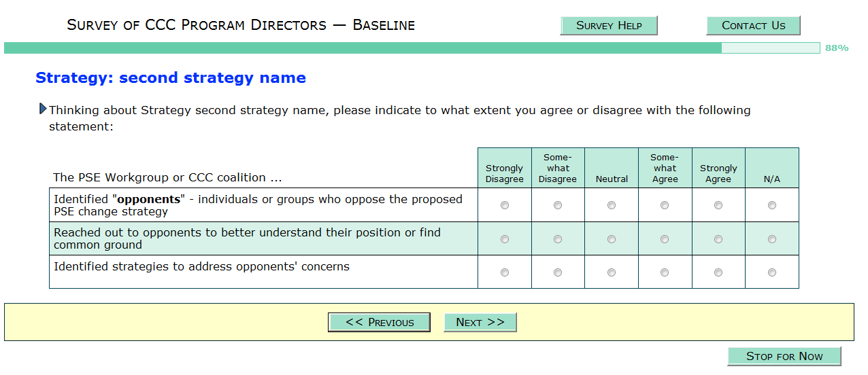
Task: Choose Somewhat Agree for Reached out to opponents
Action: pos(665,239)
